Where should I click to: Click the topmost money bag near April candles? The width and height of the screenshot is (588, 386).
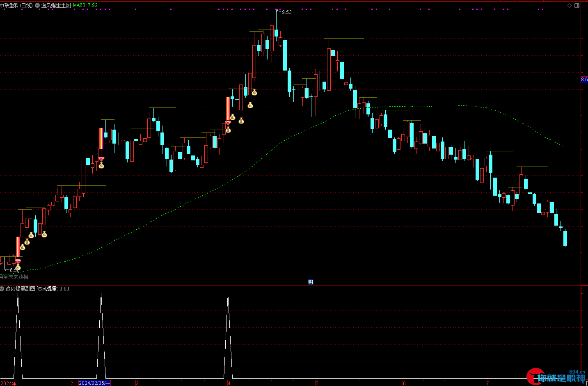pos(254,92)
